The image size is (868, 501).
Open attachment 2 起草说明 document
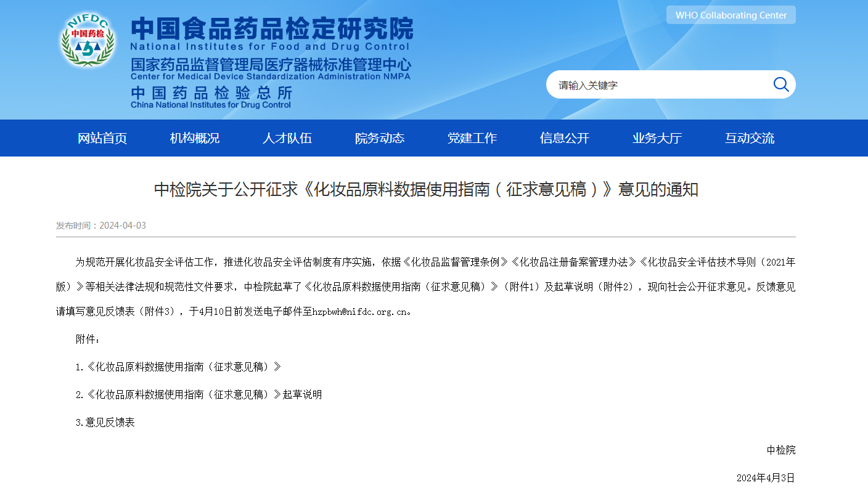(x=199, y=394)
